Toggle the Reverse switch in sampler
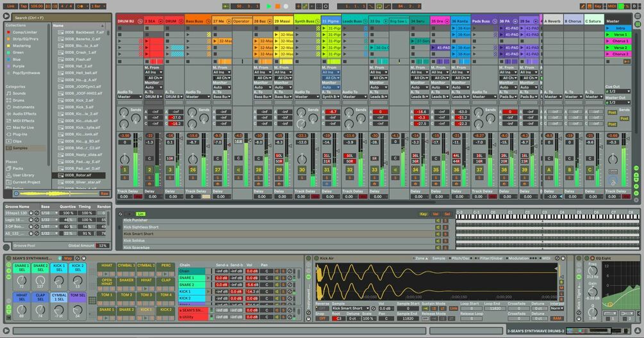 click(x=322, y=309)
